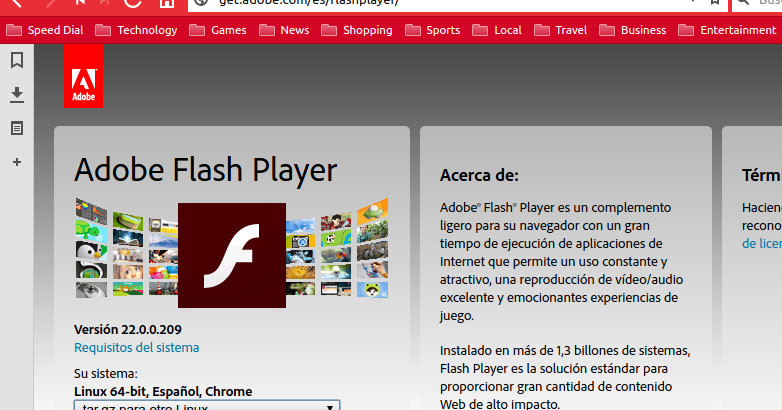Open the Requisitos del sistema link
The width and height of the screenshot is (782, 410).
[x=137, y=348]
